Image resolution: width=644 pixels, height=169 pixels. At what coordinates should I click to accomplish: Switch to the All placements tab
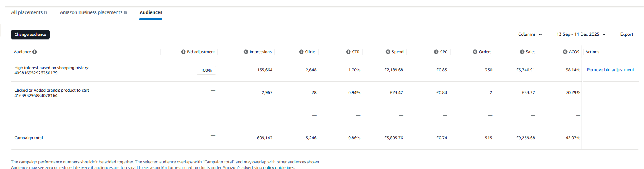coord(27,12)
